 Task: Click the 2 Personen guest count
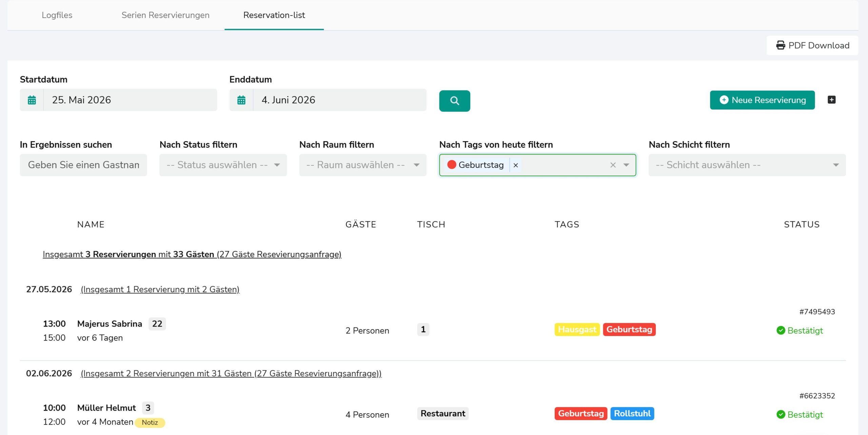(367, 331)
